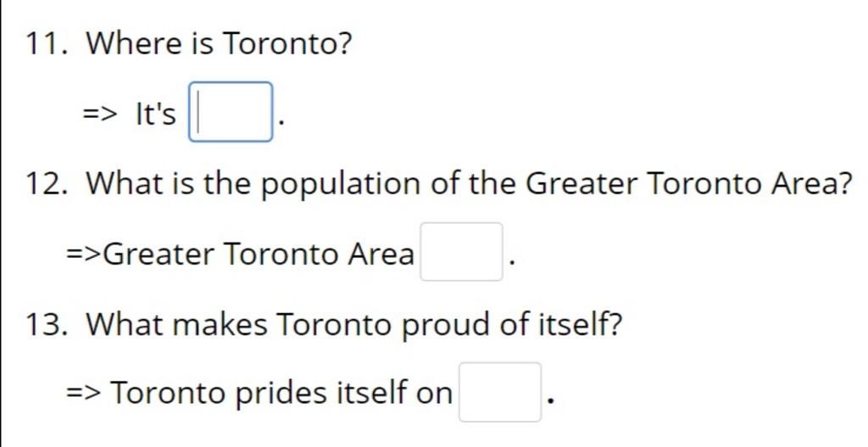Click the question number 13 label

pos(47,325)
